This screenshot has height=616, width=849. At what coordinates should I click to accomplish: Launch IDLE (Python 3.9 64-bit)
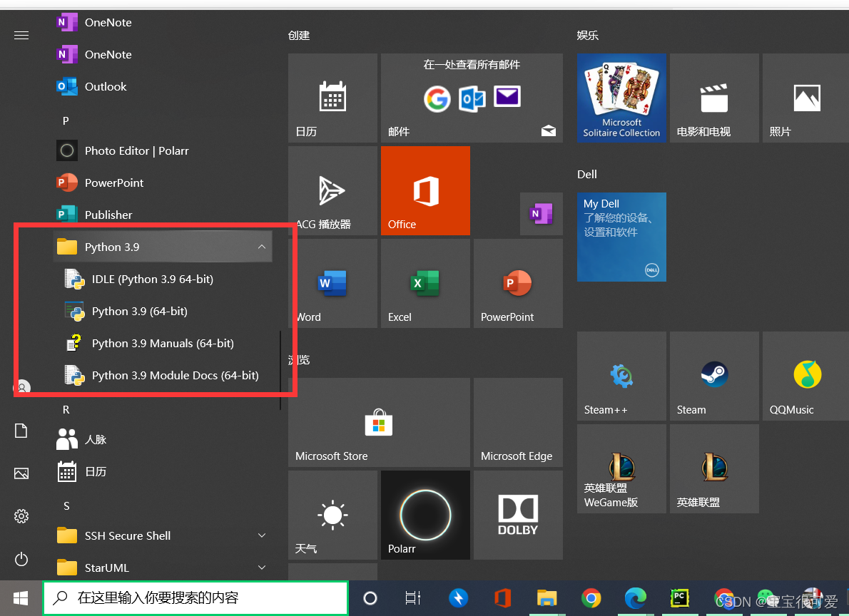pyautogui.click(x=163, y=279)
